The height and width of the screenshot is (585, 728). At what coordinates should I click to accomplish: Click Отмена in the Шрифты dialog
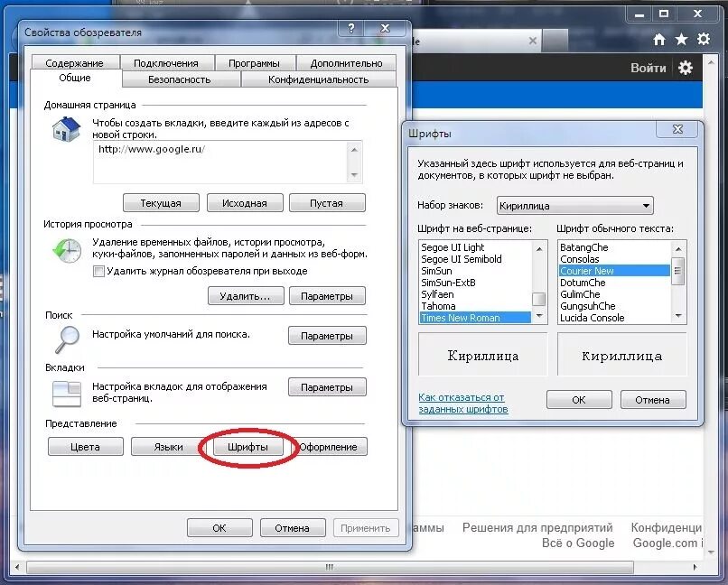coord(653,400)
